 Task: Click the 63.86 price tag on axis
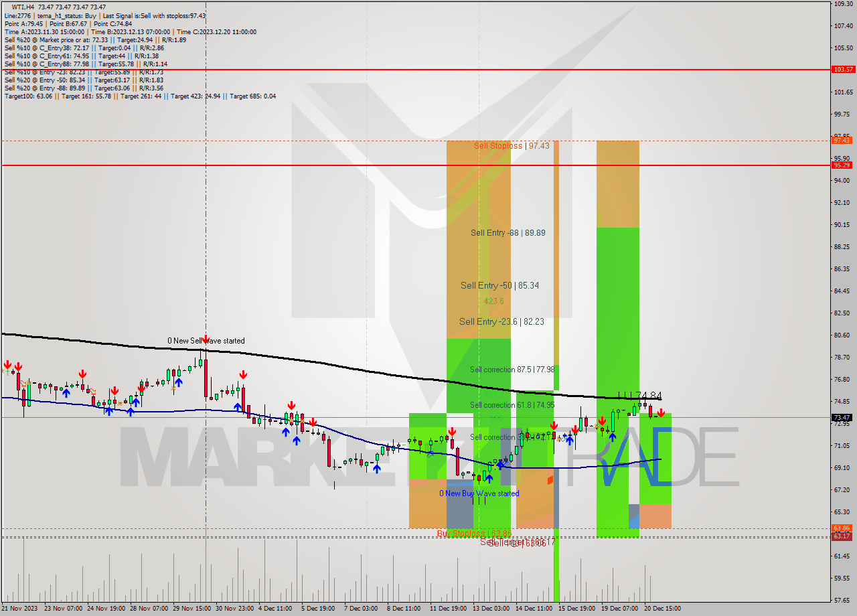point(841,528)
